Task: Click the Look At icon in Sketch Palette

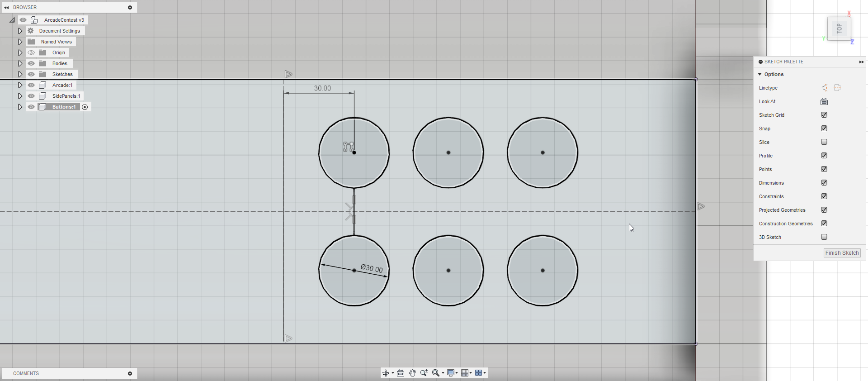Action: (824, 101)
